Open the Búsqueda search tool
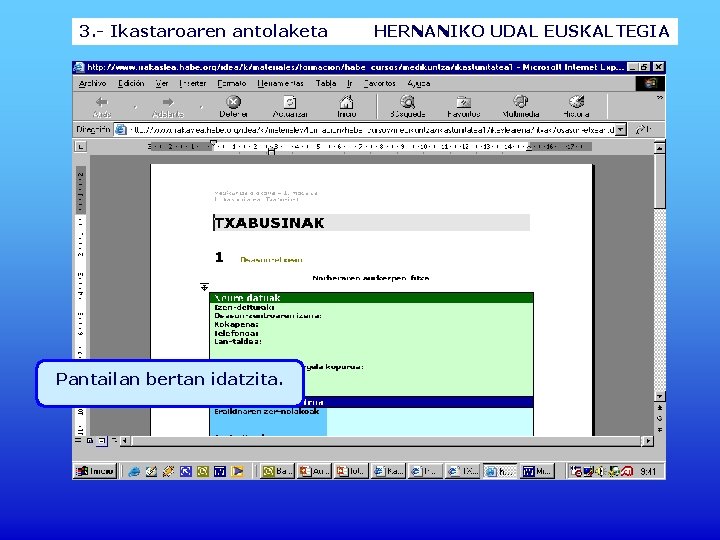Screen dimensions: 720x540 click(408, 107)
